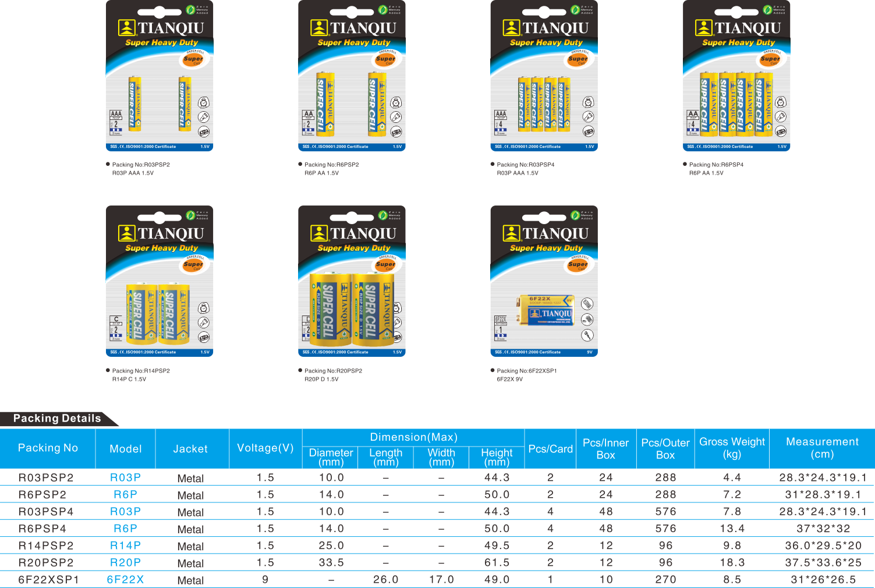This screenshot has width=875, height=588.
Task: Click blue 'R03P' model in the R03PSP2 row
Action: click(126, 477)
